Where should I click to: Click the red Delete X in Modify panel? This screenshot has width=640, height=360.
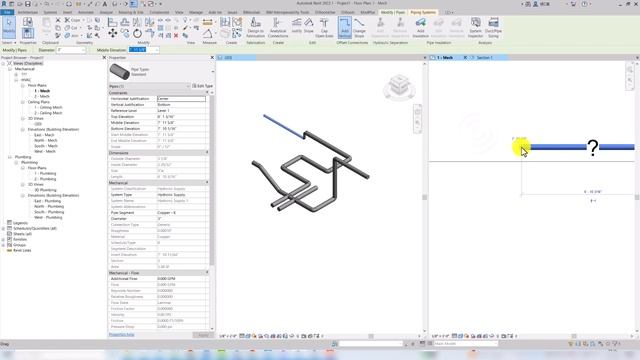coord(176,36)
